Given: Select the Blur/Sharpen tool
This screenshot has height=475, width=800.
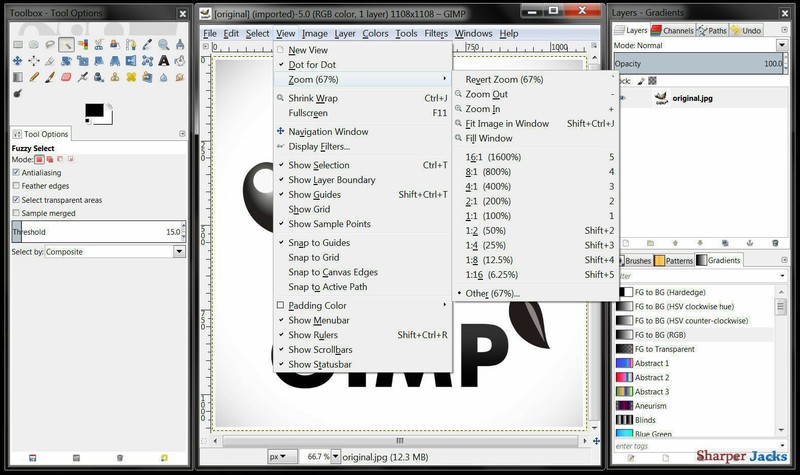Looking at the screenshot, I should 164,77.
